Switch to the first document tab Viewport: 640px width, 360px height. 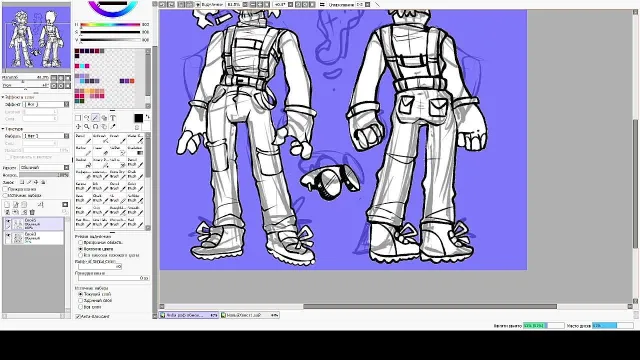[x=189, y=315]
